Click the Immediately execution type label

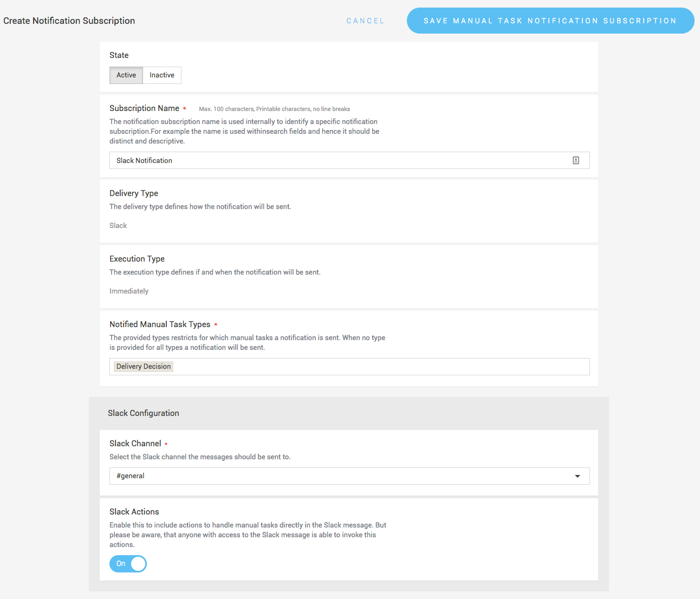pos(129,291)
